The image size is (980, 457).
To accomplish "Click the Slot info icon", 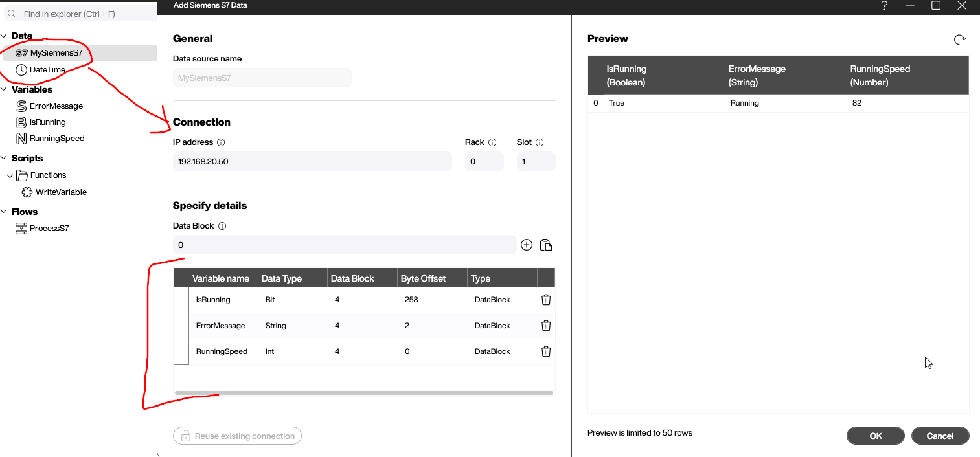I will [540, 142].
